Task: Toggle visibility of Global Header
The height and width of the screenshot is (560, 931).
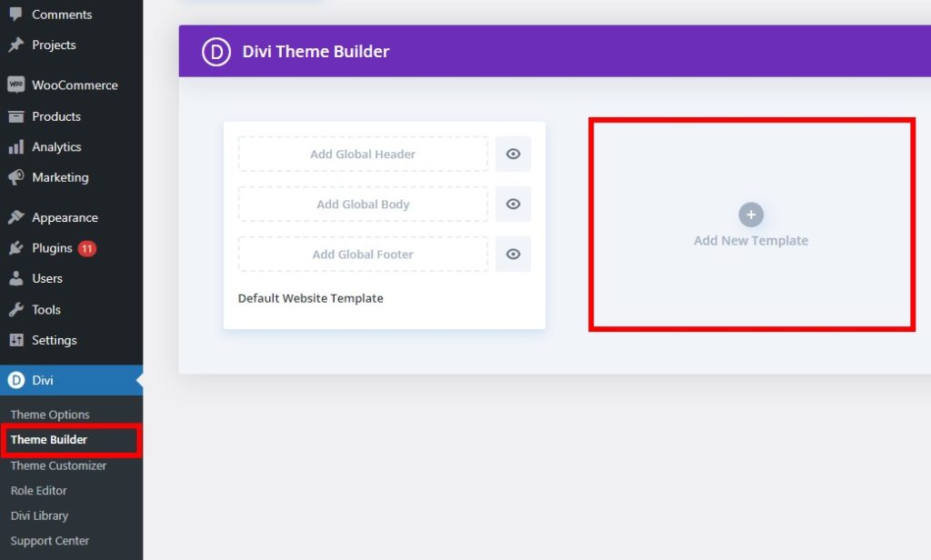Action: pyautogui.click(x=513, y=154)
